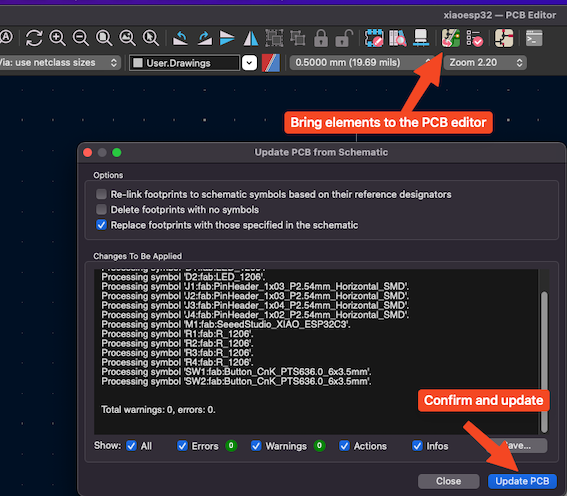Open the 3D Viewer
The width and height of the screenshot is (567, 496).
pos(421,38)
